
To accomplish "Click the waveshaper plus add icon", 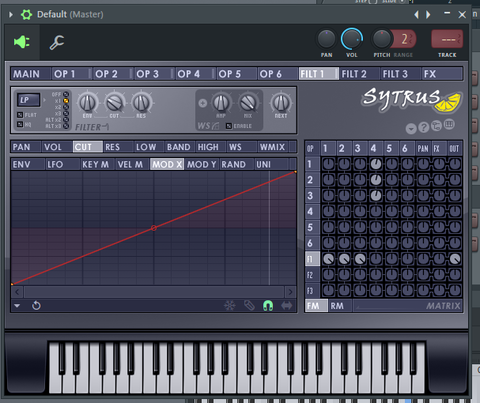I will [x=203, y=103].
